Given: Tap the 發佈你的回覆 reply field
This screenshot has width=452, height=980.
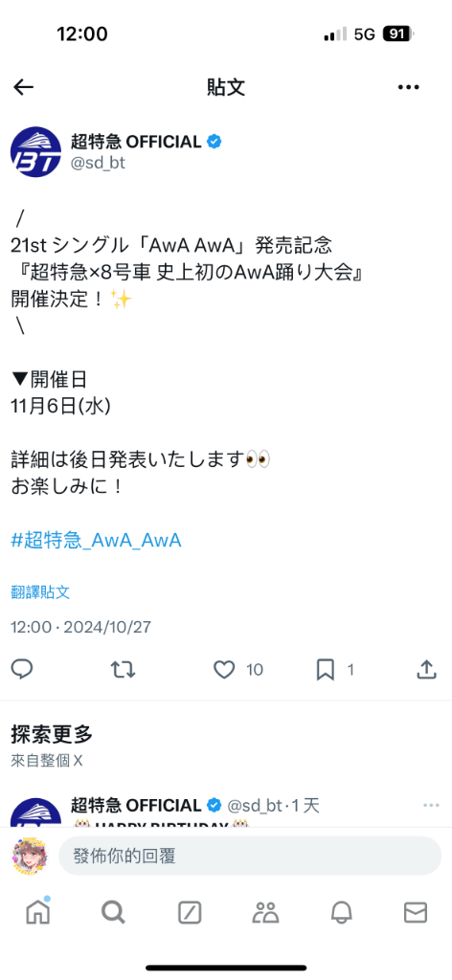Looking at the screenshot, I should tap(250, 856).
